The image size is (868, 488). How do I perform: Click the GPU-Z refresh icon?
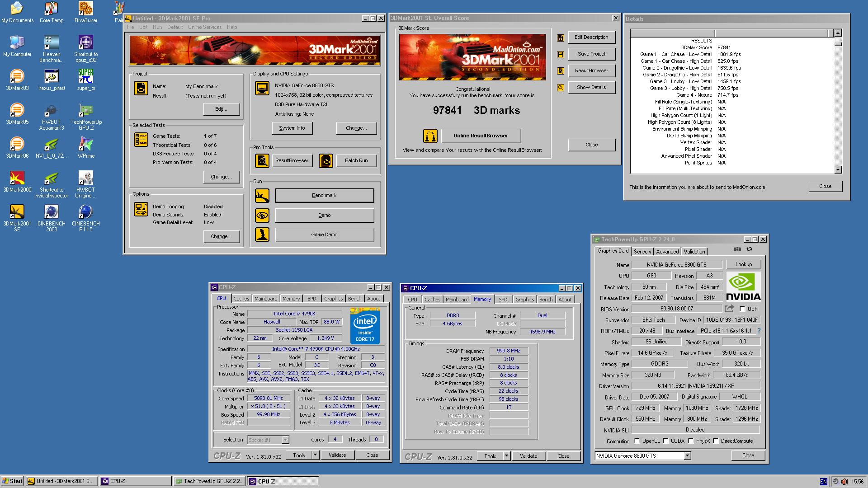[749, 249]
